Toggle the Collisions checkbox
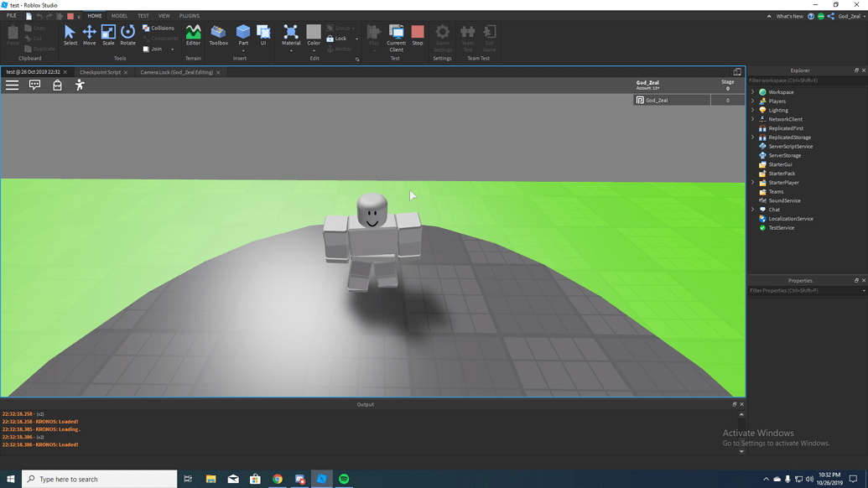The height and width of the screenshot is (488, 868). 144,27
